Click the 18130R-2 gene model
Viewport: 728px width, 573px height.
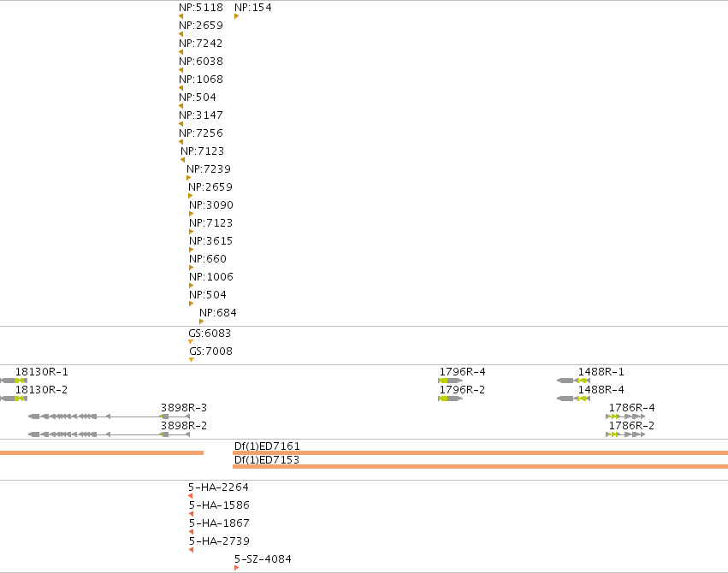[14, 399]
